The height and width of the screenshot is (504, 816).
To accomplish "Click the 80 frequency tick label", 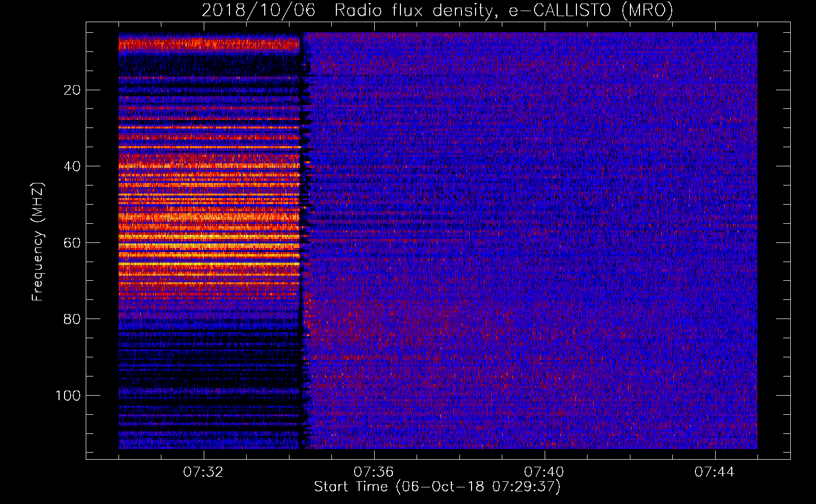I will pos(73,319).
